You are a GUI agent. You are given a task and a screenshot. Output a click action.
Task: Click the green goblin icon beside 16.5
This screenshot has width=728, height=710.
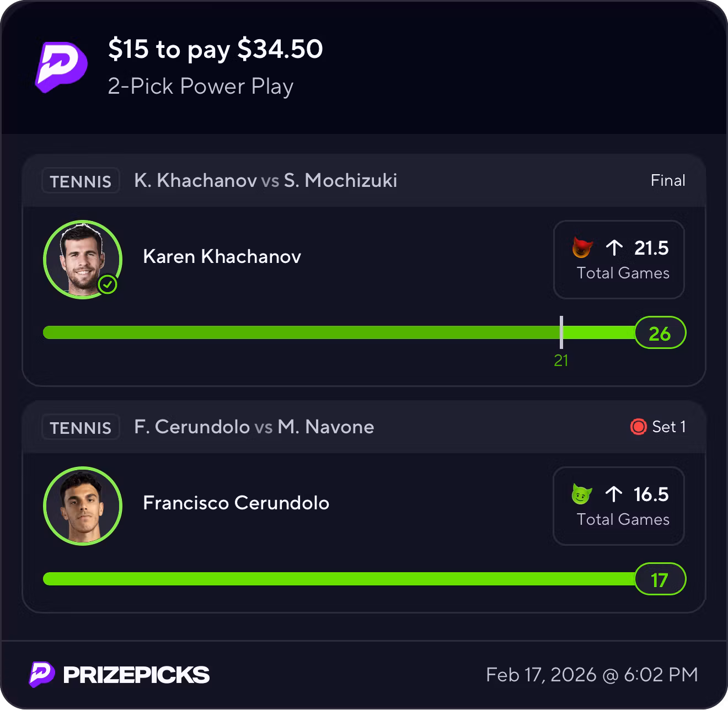[x=581, y=494]
